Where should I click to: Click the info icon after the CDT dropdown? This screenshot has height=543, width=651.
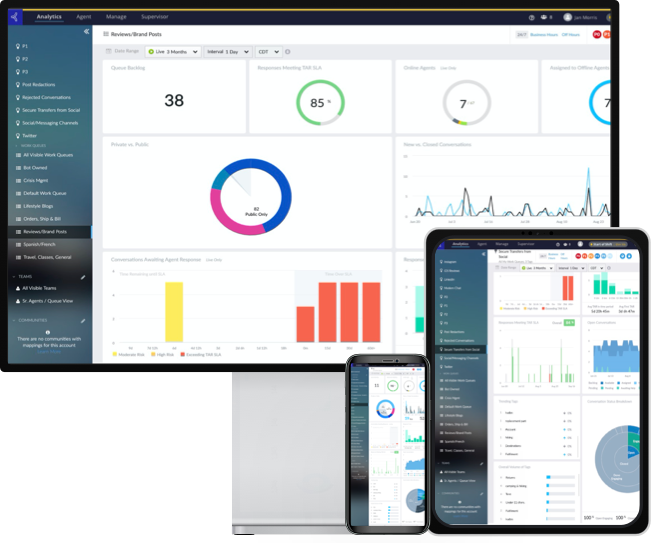(288, 51)
